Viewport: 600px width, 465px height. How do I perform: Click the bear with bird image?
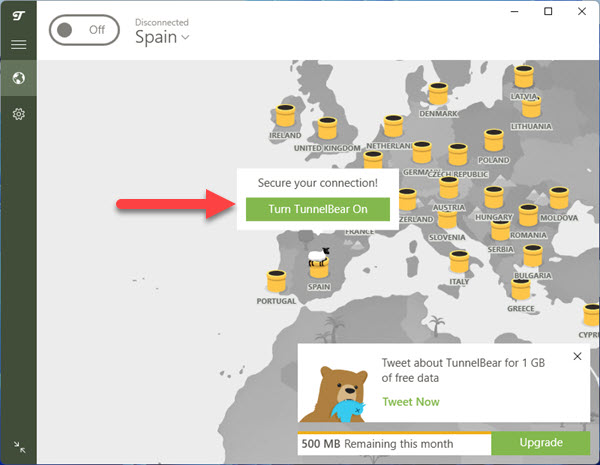point(334,394)
